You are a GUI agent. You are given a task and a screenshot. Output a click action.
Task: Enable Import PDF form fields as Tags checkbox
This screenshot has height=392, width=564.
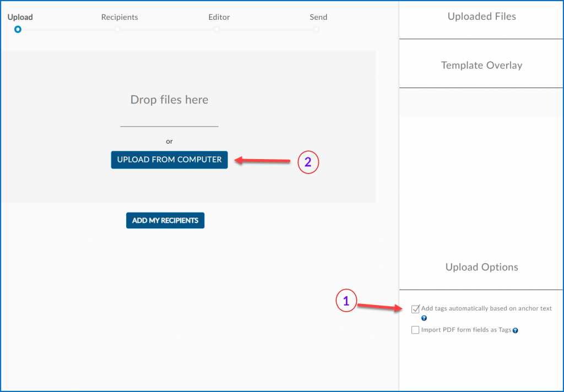(415, 330)
